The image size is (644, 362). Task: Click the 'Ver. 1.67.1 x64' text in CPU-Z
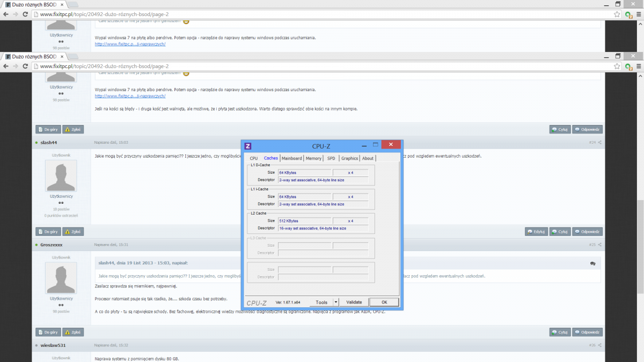pos(288,302)
